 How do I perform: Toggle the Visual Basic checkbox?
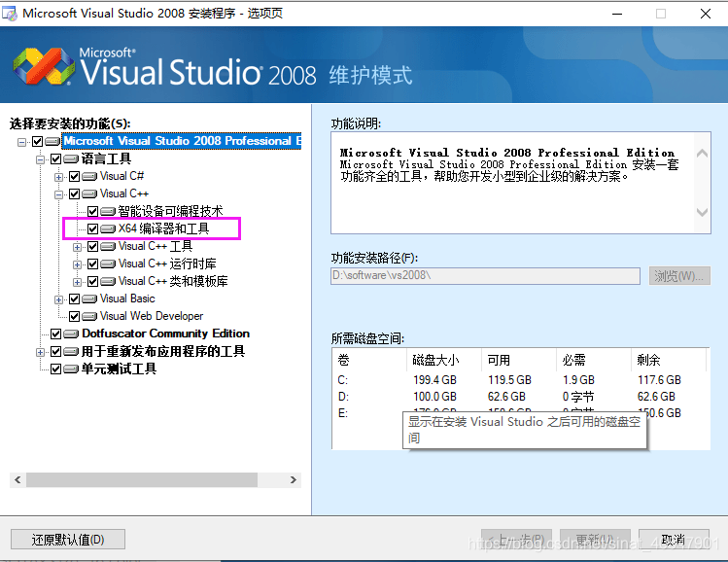[x=74, y=299]
